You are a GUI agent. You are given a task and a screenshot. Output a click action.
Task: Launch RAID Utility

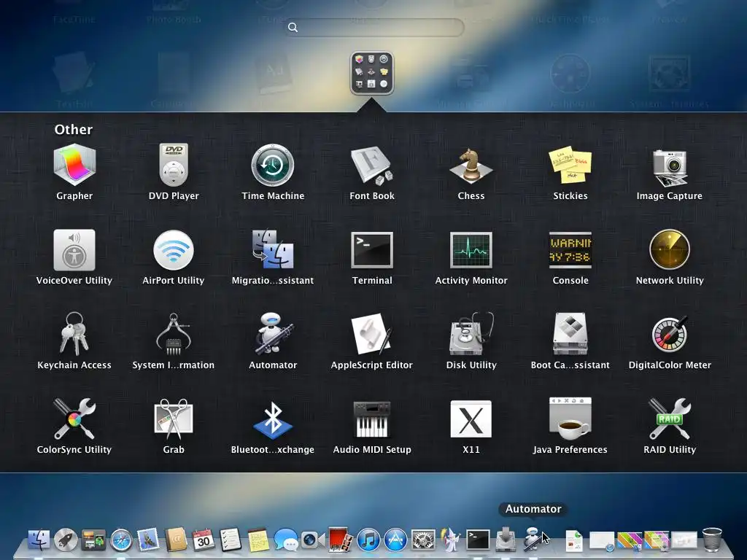670,419
